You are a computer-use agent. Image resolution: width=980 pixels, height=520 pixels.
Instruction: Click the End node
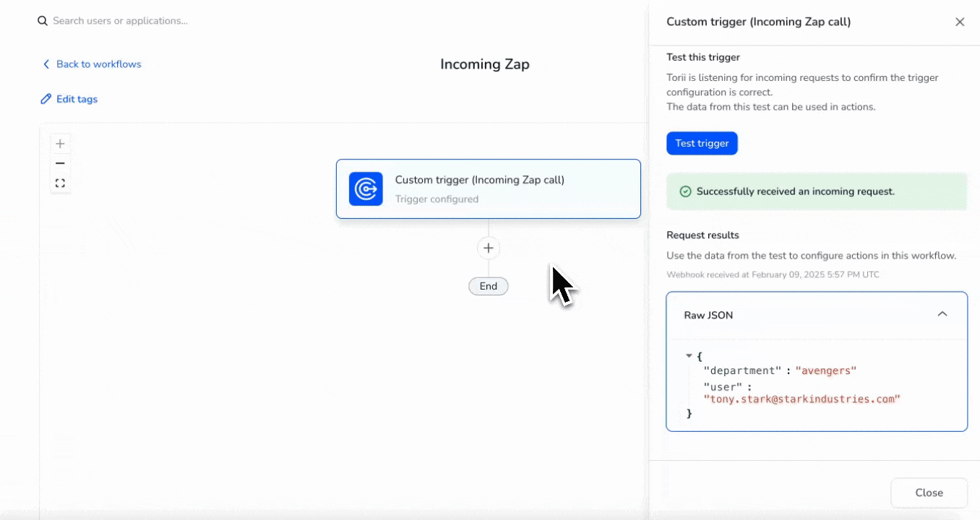[x=489, y=286]
